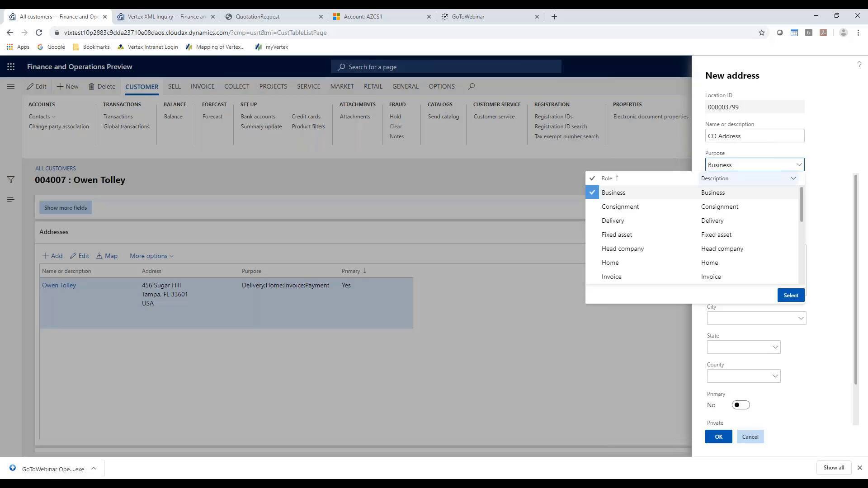Open Map for the selected address
Screen dimensions: 868x488
107,256
